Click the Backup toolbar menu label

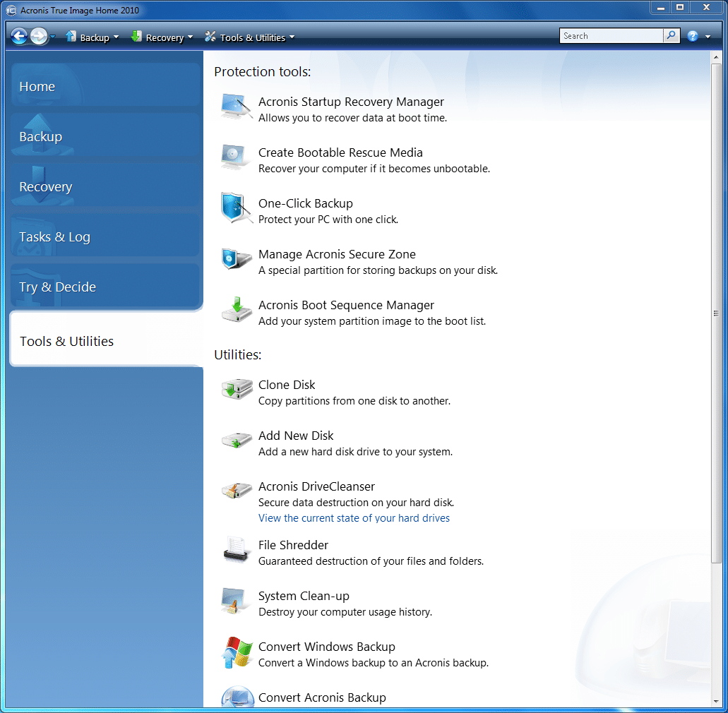[x=95, y=37]
